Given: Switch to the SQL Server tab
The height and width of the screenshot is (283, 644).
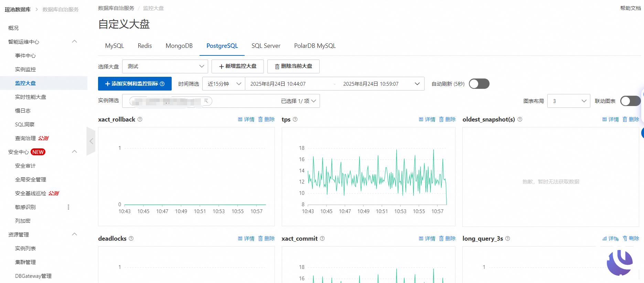Looking at the screenshot, I should coord(266,46).
